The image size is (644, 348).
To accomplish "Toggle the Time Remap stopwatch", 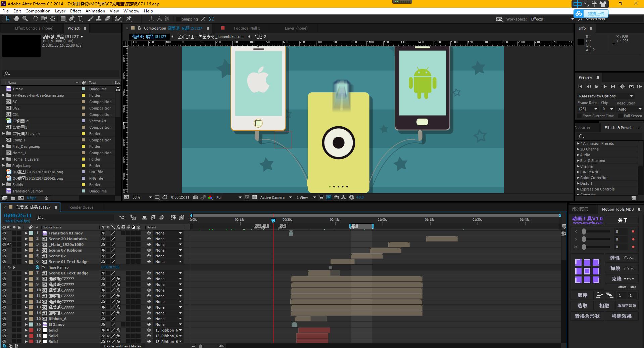I will pyautogui.click(x=37, y=267).
